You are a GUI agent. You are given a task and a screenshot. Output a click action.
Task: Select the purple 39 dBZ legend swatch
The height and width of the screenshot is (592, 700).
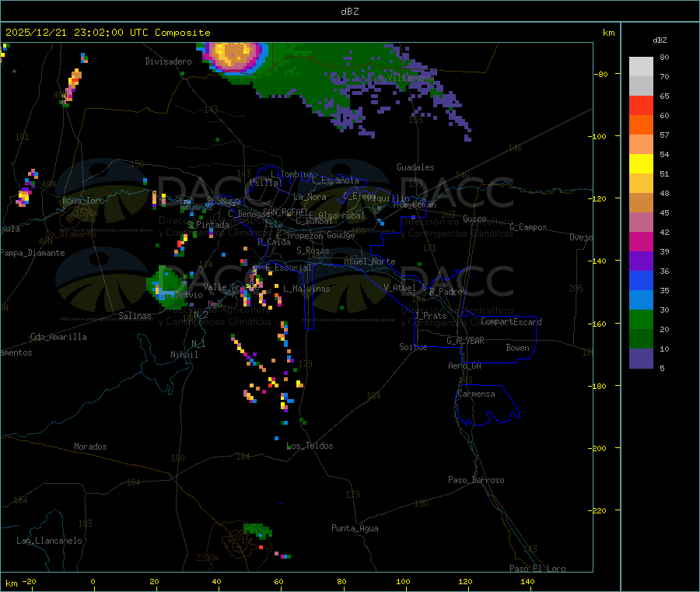tap(641, 261)
